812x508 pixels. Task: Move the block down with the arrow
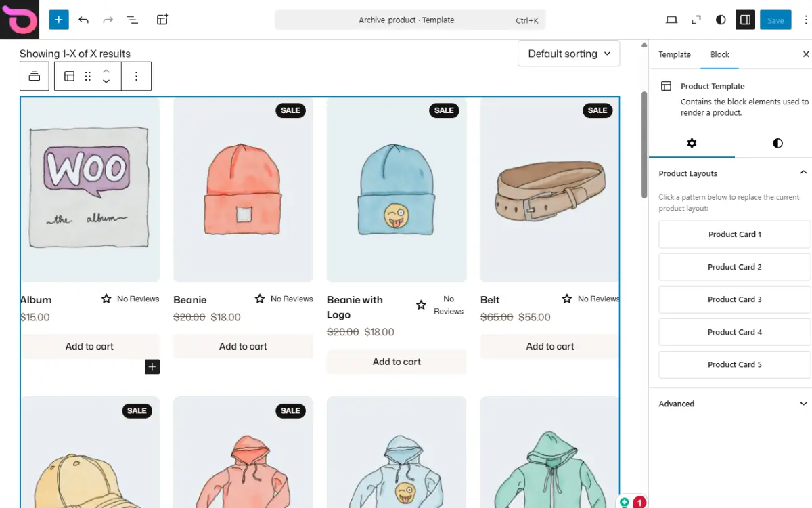(x=106, y=83)
